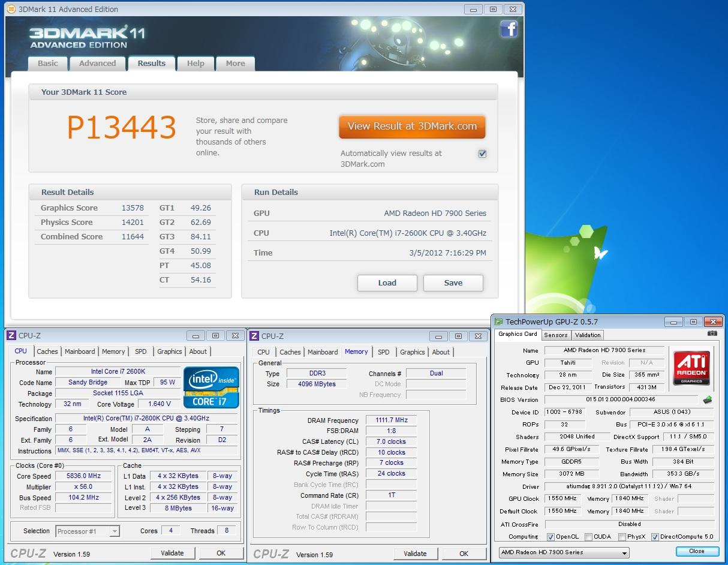Click the Memory Size 3072 MB field
Viewport: 728px width, 565px height.
(x=571, y=474)
